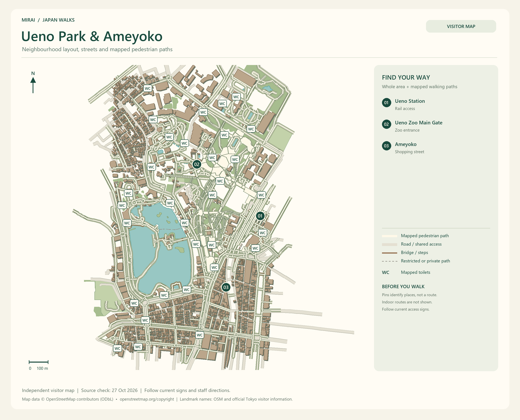Click legend badge 01 beside Ueno Station
The width and height of the screenshot is (520, 420).
pos(386,103)
